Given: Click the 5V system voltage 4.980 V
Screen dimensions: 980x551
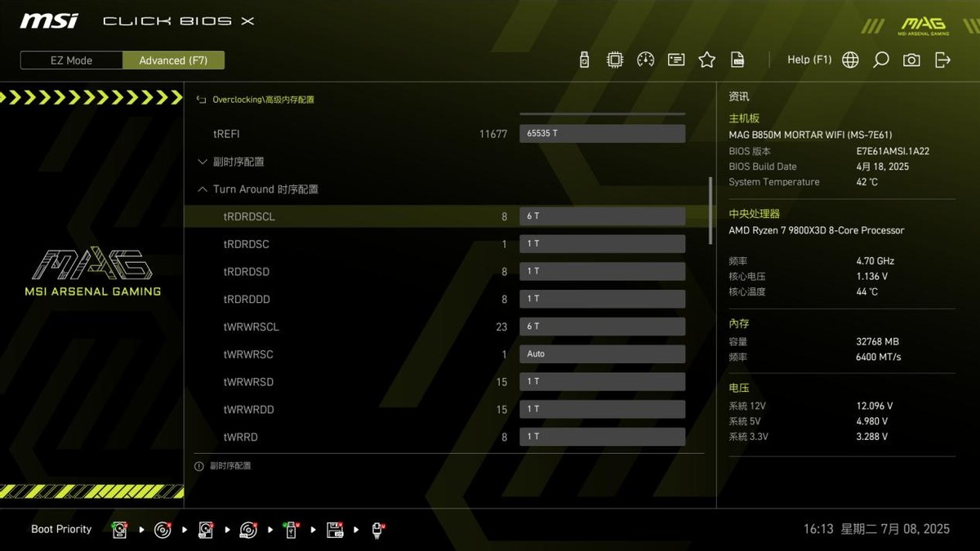Looking at the screenshot, I should 871,422.
